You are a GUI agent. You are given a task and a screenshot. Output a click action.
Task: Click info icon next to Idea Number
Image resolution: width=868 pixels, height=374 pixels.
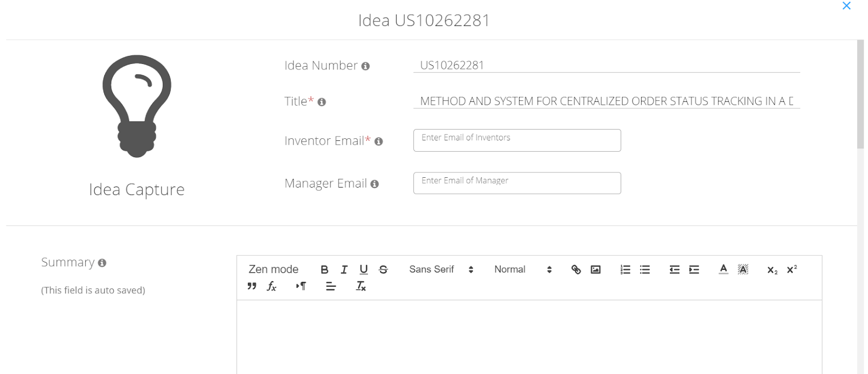[x=366, y=66]
